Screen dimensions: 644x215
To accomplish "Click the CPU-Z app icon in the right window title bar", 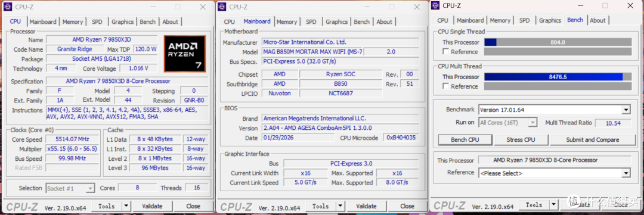I will click(x=435, y=5).
